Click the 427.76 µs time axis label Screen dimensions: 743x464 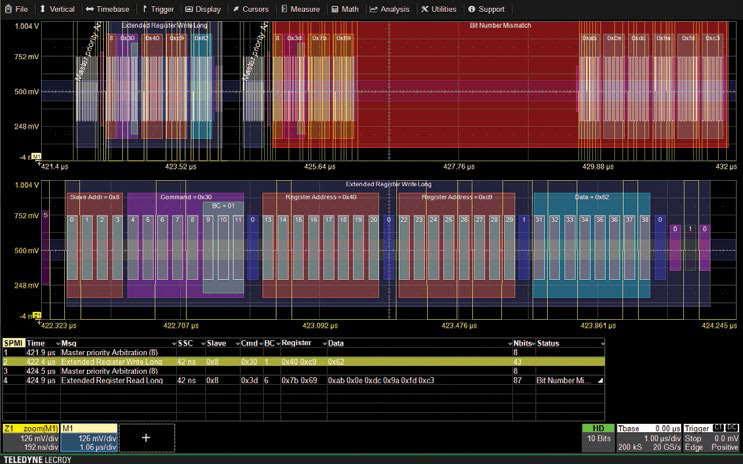(459, 166)
